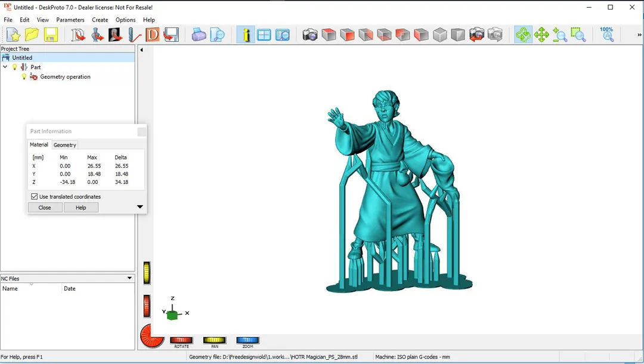Open the Parameters menu
Image resolution: width=644 pixels, height=364 pixels.
pos(70,20)
